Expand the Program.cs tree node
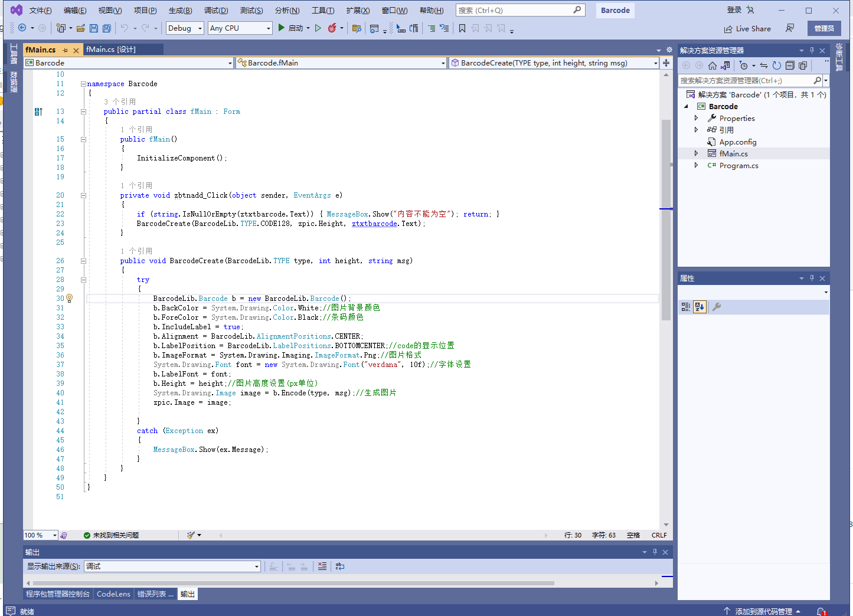Image resolution: width=853 pixels, height=616 pixels. pyautogui.click(x=696, y=165)
